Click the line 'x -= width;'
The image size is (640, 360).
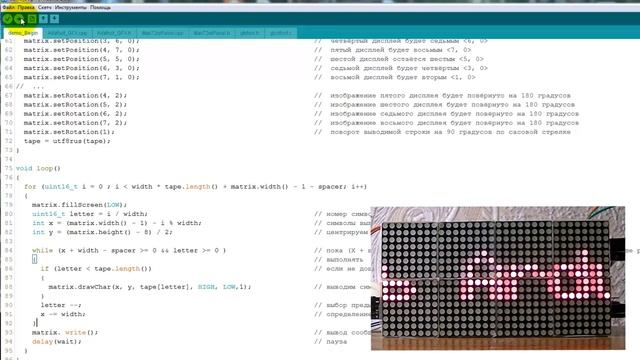click(x=63, y=314)
